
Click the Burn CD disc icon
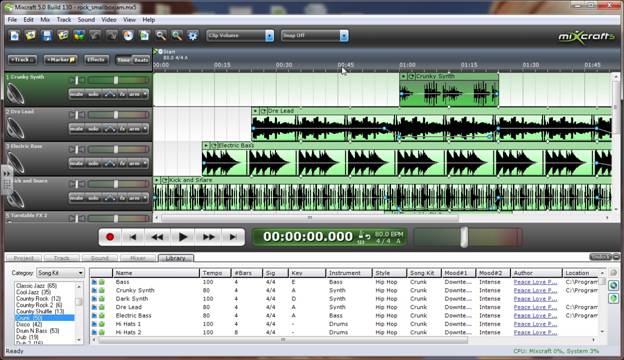click(128, 36)
